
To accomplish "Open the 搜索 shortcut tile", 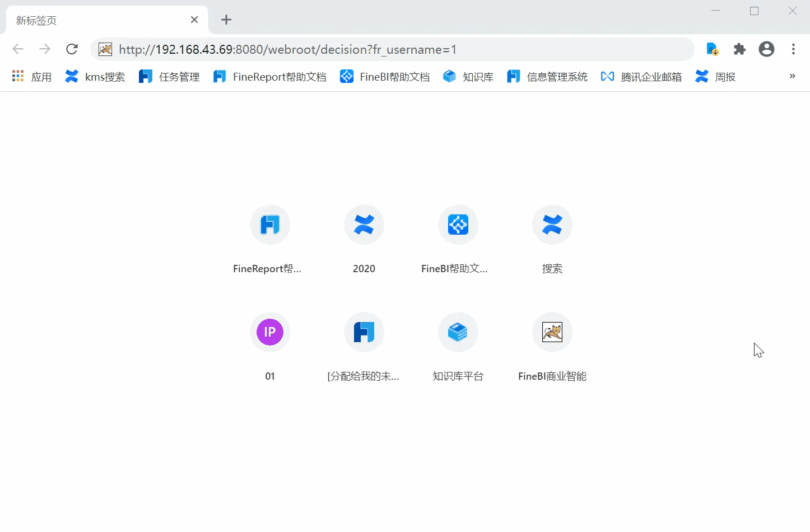I will [x=552, y=240].
